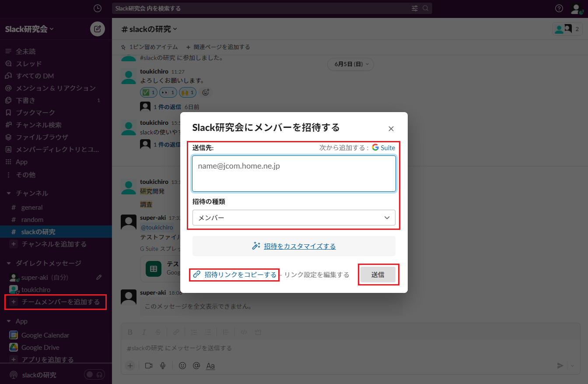Click the help question mark icon
The height and width of the screenshot is (384, 588).
click(x=559, y=8)
